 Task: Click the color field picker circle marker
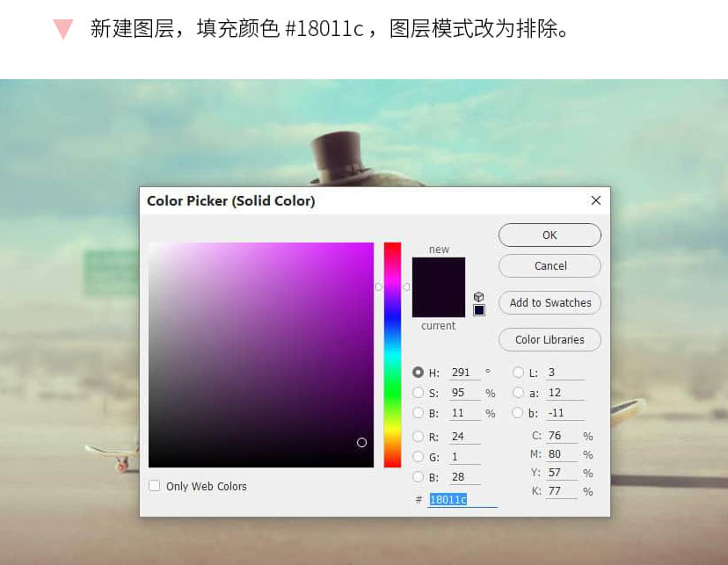[361, 443]
